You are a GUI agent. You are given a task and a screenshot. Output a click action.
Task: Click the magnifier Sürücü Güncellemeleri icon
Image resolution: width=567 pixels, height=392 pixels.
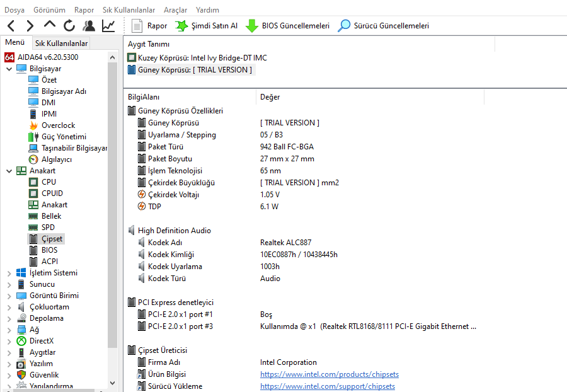pyautogui.click(x=344, y=26)
